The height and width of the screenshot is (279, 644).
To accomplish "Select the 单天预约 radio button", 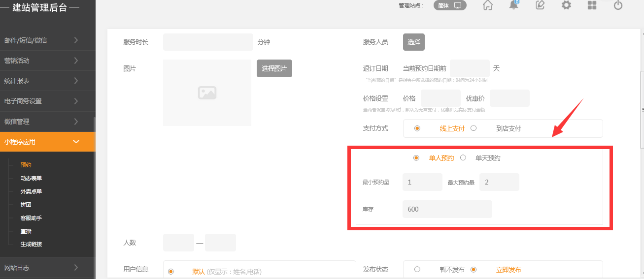I will coord(463,158).
